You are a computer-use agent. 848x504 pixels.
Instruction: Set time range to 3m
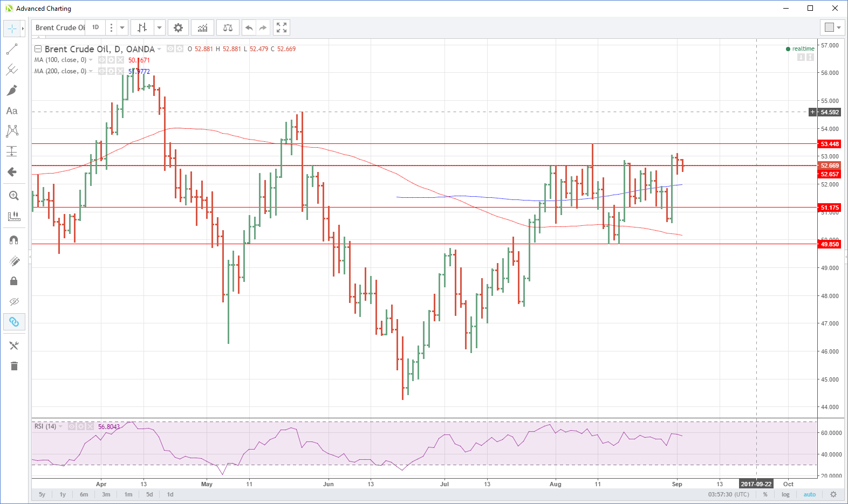click(x=106, y=494)
